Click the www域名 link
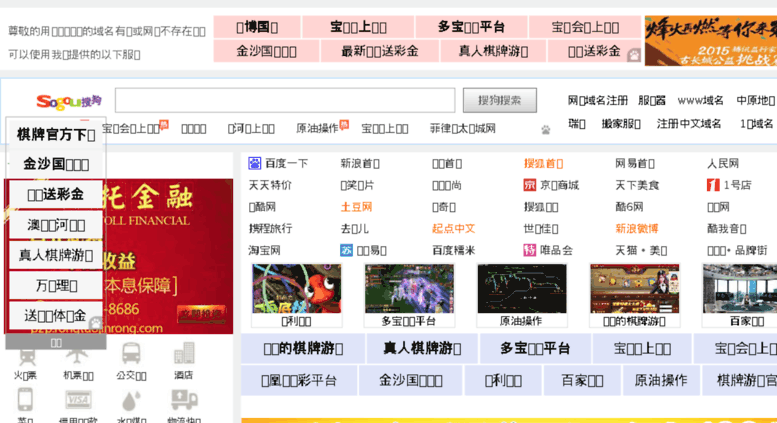This screenshot has width=777, height=423. (x=700, y=101)
